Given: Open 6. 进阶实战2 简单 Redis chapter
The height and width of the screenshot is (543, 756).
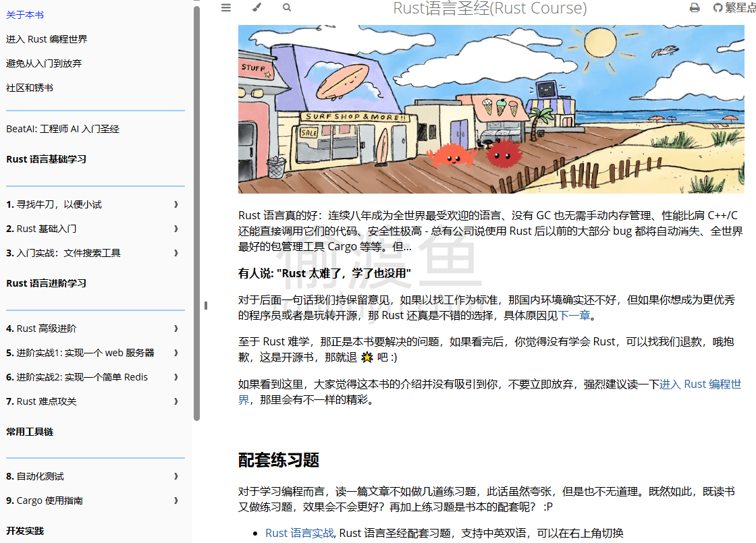Looking at the screenshot, I should [77, 377].
